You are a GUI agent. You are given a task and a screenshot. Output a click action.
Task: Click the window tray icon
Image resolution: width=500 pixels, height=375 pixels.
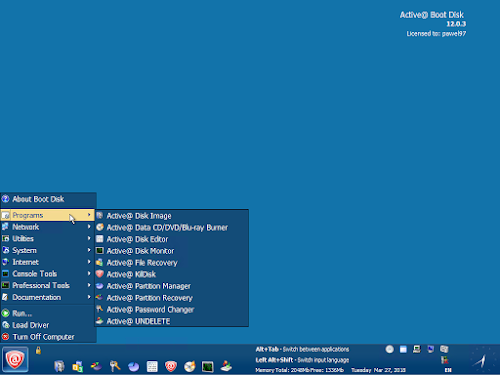pyautogui.click(x=403, y=349)
